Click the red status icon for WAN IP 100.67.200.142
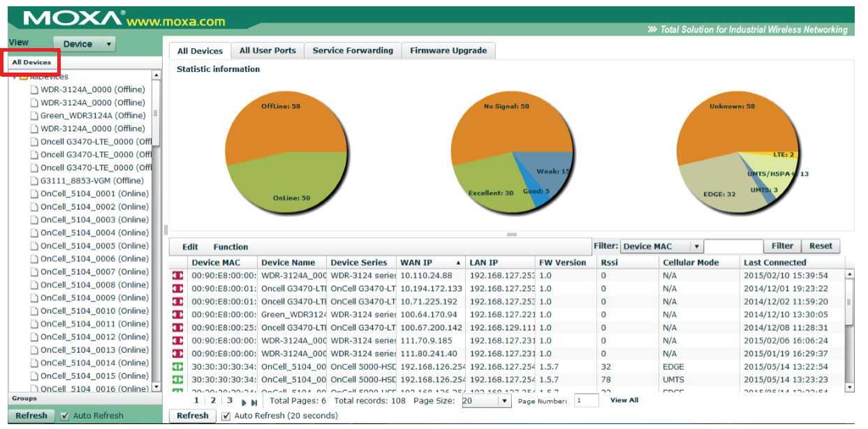868x429 pixels. coord(178,328)
